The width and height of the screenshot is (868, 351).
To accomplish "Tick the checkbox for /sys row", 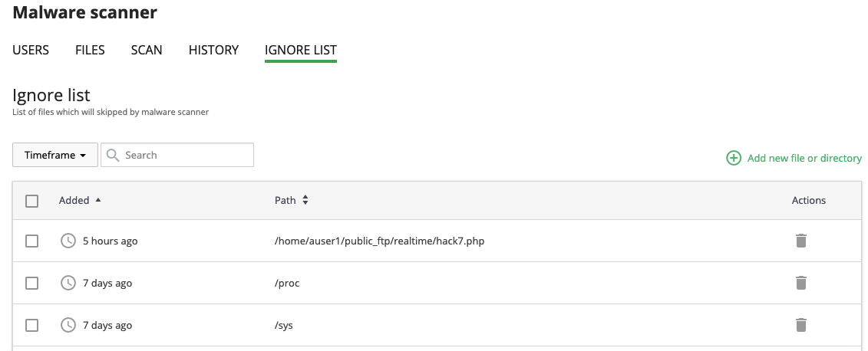I will (x=32, y=325).
